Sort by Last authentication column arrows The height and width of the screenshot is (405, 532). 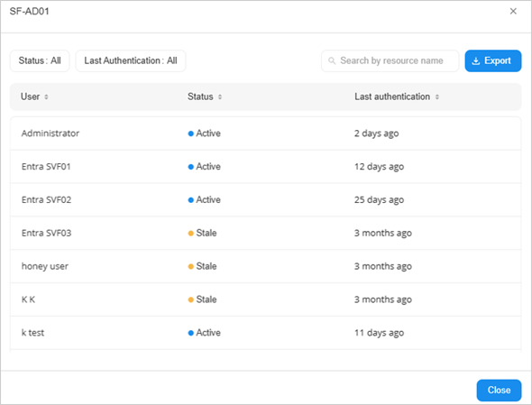pos(437,97)
